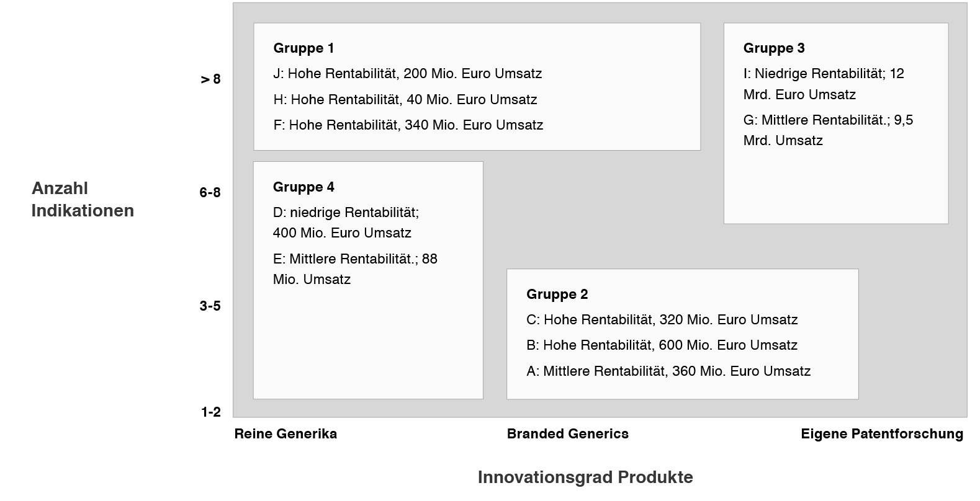
Task: Click entry G with 9,5 Mrd. Umsatz
Action: click(828, 130)
